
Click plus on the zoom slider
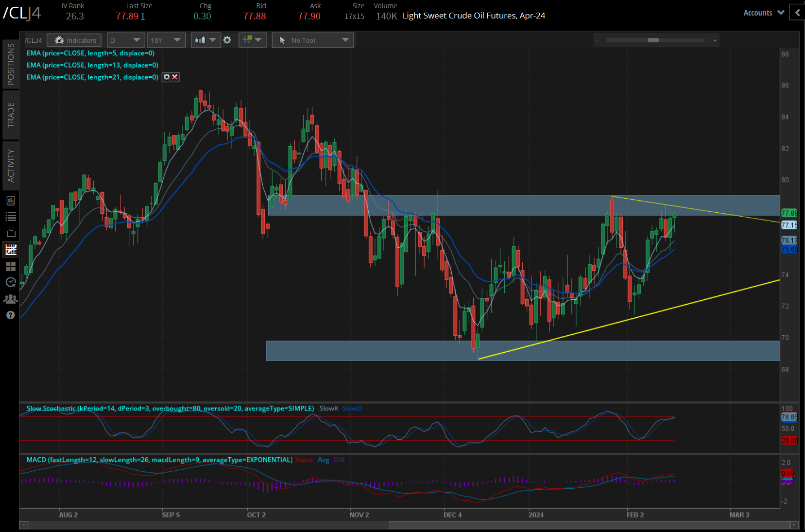(x=715, y=41)
